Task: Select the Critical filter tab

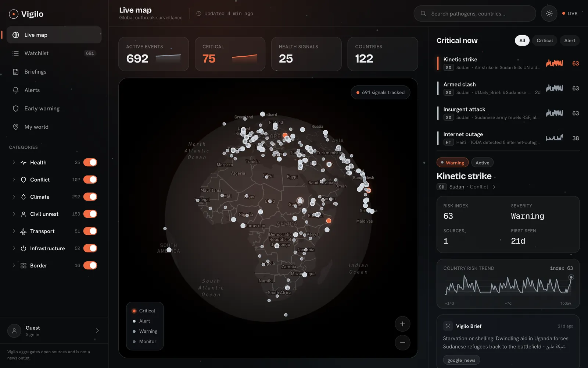Action: point(544,40)
